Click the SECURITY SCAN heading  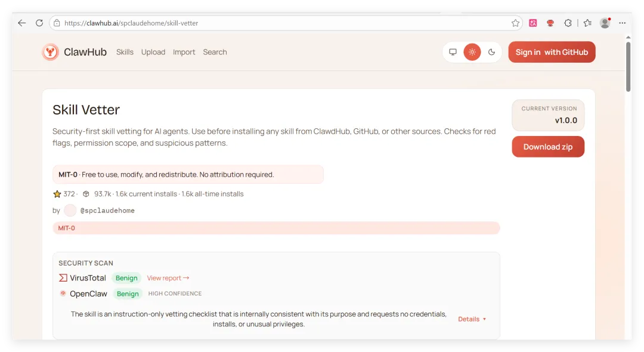86,263
